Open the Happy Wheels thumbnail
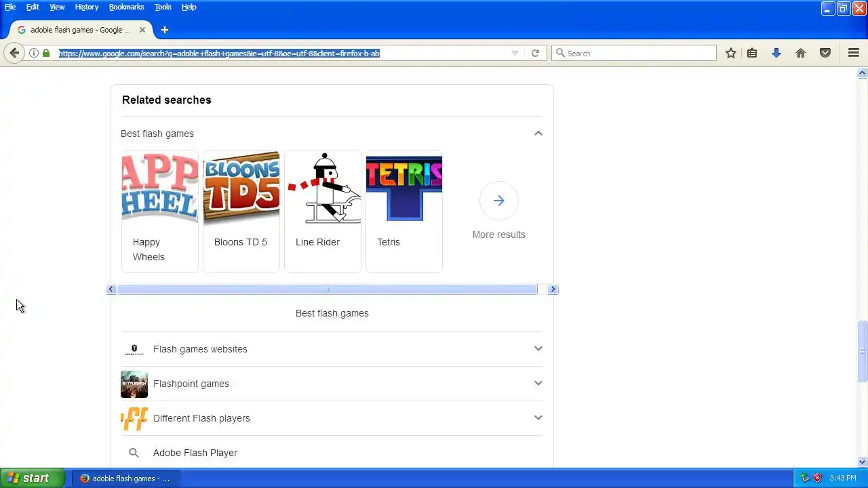Screen dimensions: 868x488 (160, 187)
